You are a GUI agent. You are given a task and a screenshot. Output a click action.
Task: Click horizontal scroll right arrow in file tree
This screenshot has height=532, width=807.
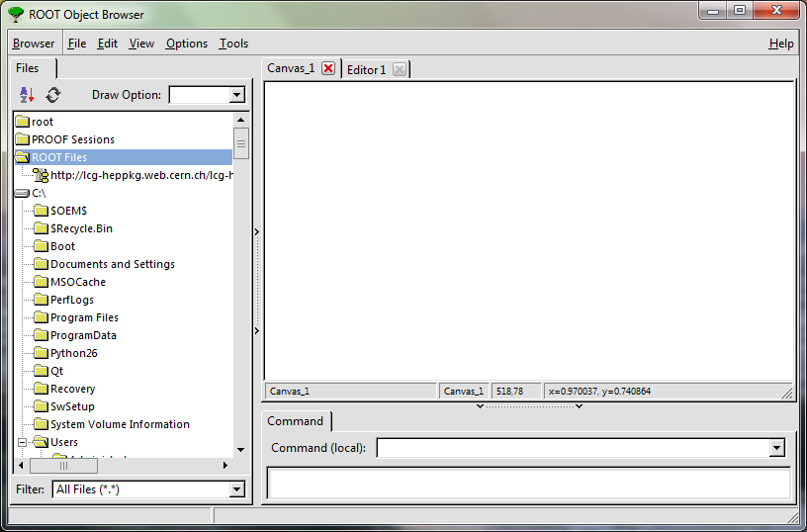[224, 465]
